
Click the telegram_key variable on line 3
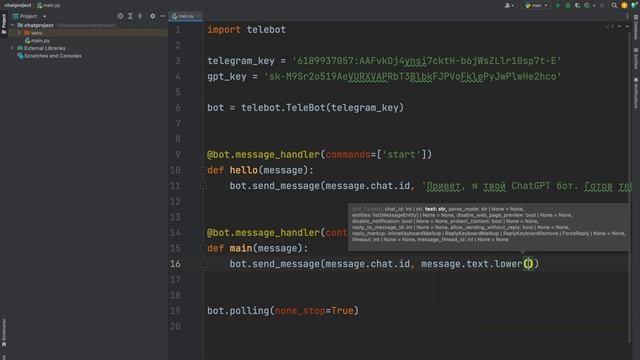[241, 61]
